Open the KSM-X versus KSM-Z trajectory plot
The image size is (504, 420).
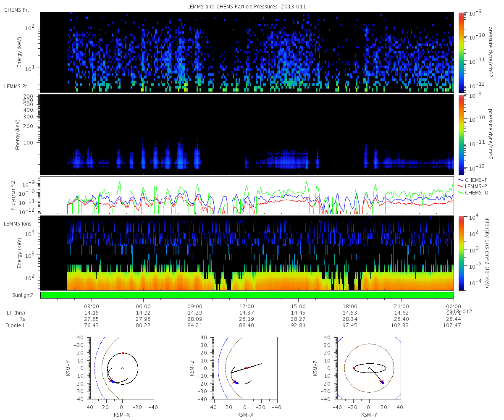click(246, 367)
